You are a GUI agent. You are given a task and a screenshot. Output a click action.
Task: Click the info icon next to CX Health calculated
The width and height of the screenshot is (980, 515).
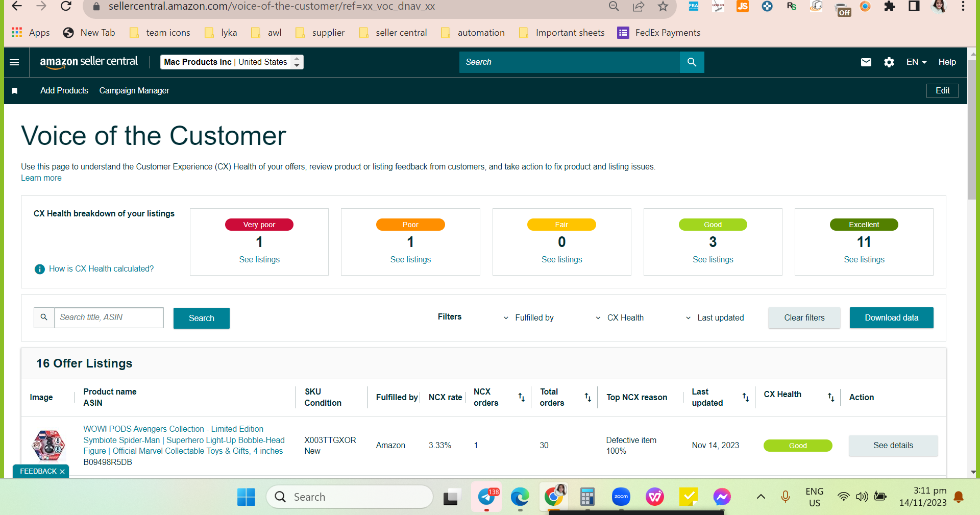pyautogui.click(x=39, y=269)
